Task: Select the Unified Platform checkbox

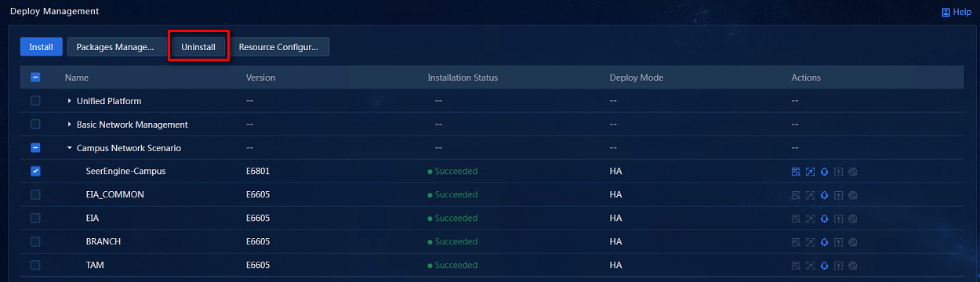Action: tap(35, 101)
